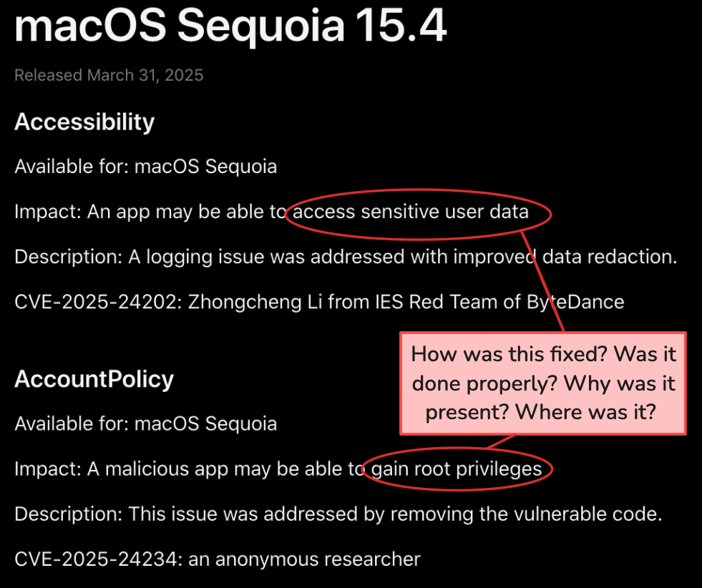Click Available for: macOS Sequoia under AccountPolicy
702x588 pixels.
tap(145, 423)
